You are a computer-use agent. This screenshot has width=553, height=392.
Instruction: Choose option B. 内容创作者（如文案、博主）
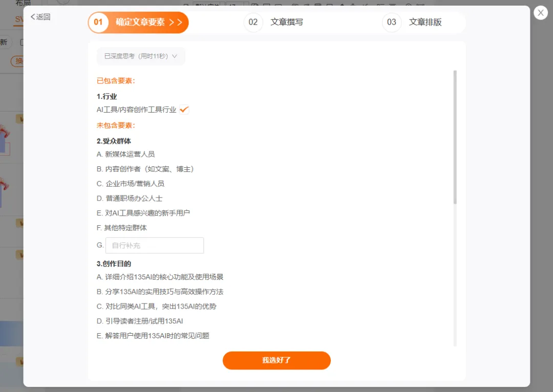(145, 169)
